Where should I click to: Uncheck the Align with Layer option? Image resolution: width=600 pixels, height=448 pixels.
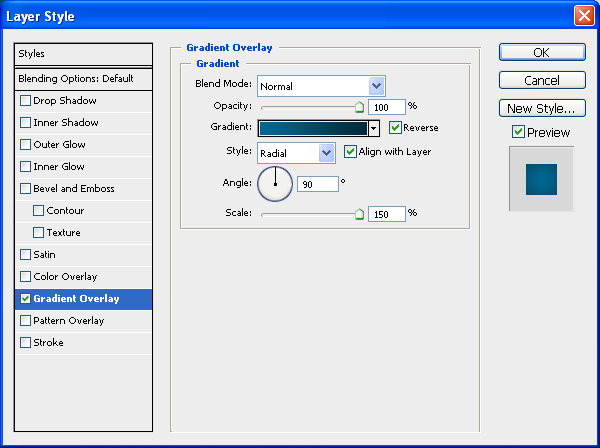pyautogui.click(x=350, y=152)
